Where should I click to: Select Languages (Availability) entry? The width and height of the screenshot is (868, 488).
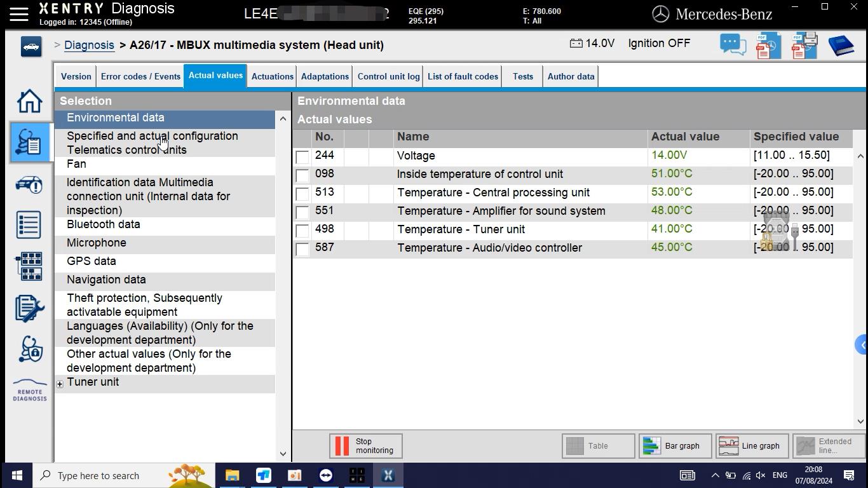click(165, 333)
